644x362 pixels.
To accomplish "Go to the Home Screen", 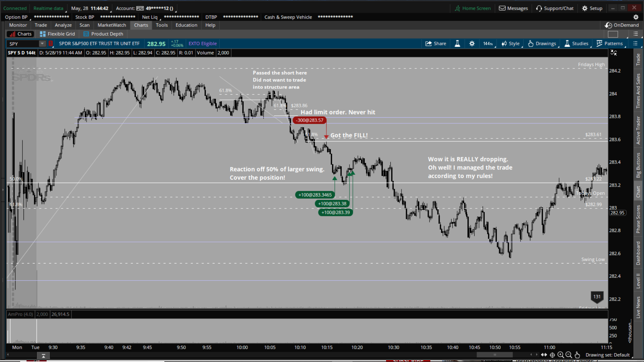I will point(473,8).
